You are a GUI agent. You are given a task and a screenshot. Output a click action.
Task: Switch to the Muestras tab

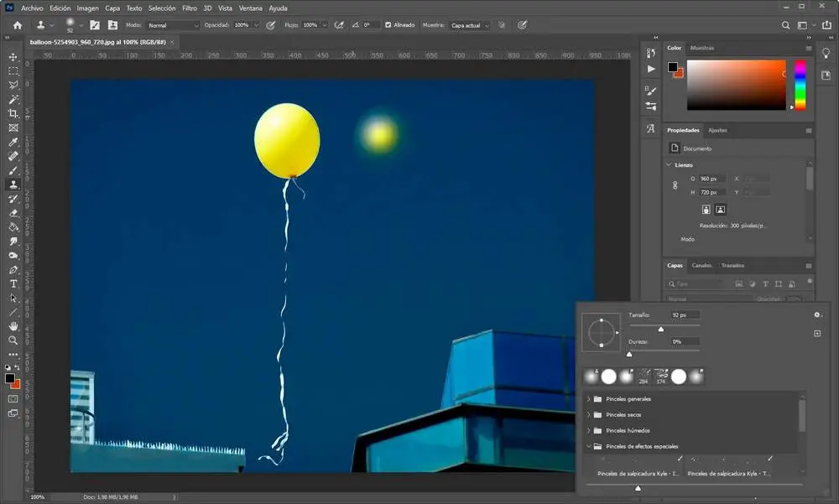[701, 49]
